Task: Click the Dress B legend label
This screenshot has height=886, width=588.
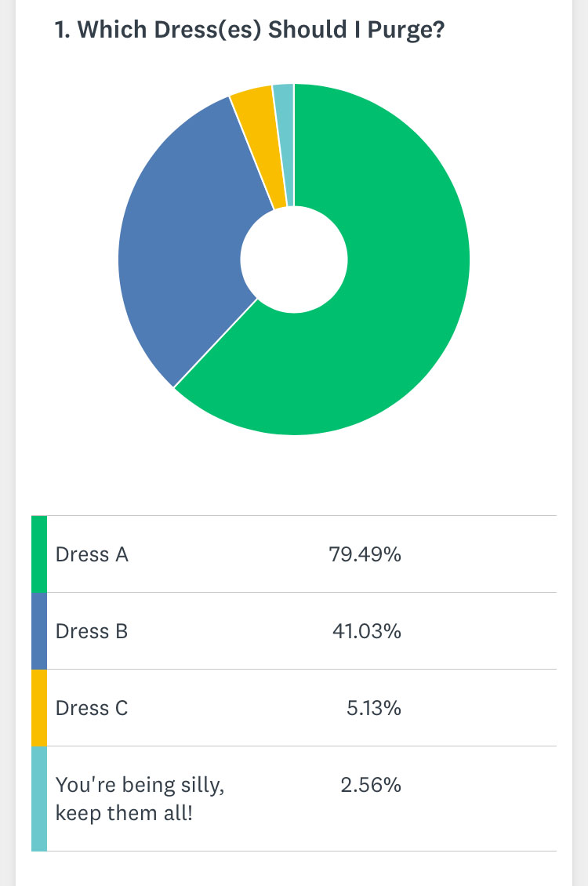Action: (x=92, y=631)
